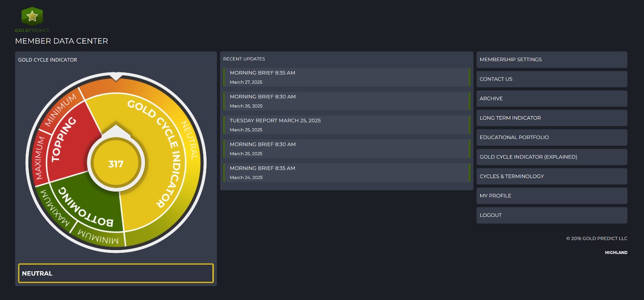This screenshot has height=300, width=644.
Task: Open Morning Brief from March 27, 2025
Action: pyautogui.click(x=346, y=77)
